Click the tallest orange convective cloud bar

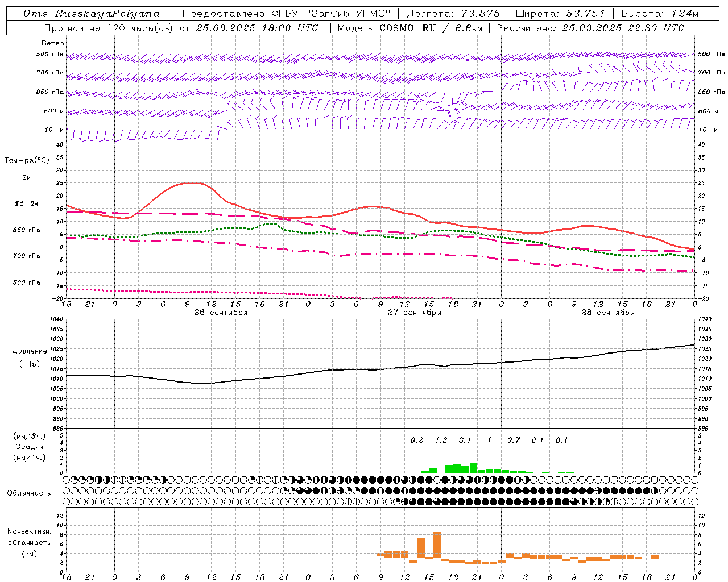click(437, 546)
